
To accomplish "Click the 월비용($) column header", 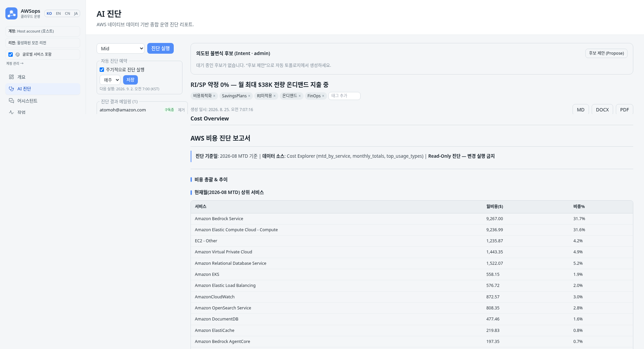I will point(495,206).
